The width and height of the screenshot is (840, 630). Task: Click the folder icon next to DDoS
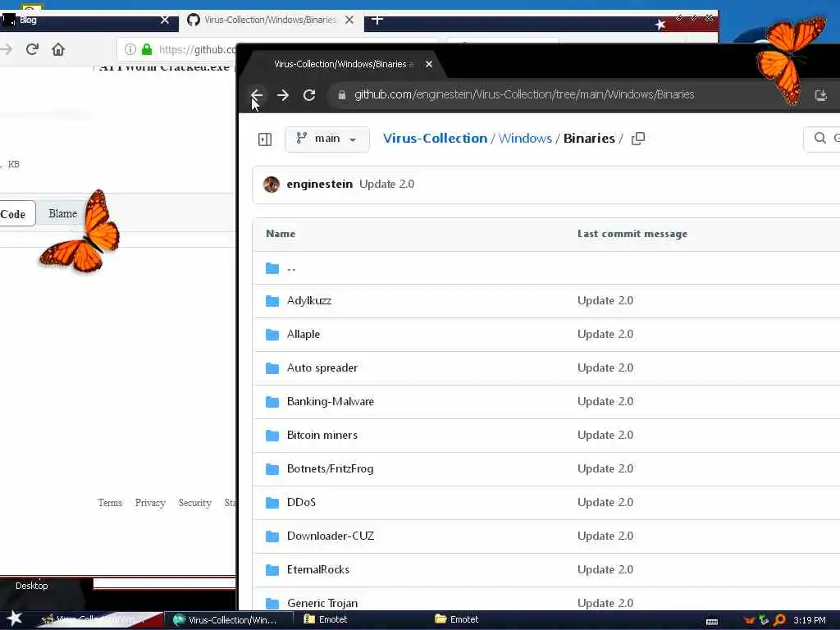[272, 503]
